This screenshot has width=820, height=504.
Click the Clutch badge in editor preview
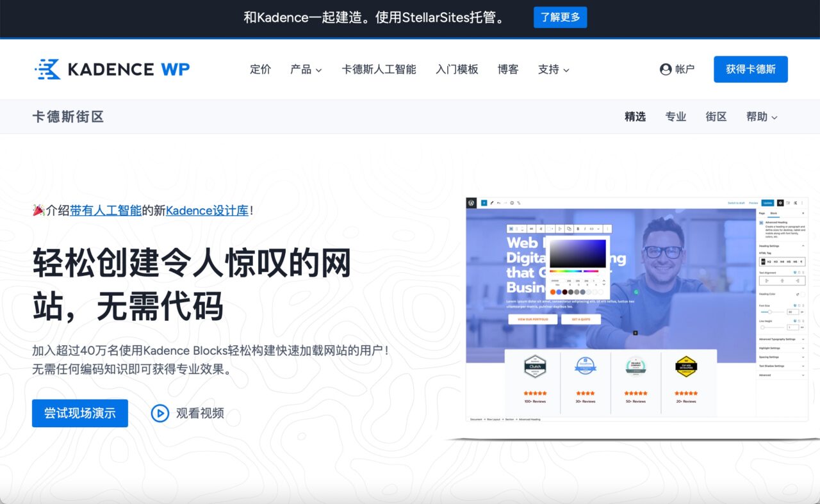tap(534, 366)
